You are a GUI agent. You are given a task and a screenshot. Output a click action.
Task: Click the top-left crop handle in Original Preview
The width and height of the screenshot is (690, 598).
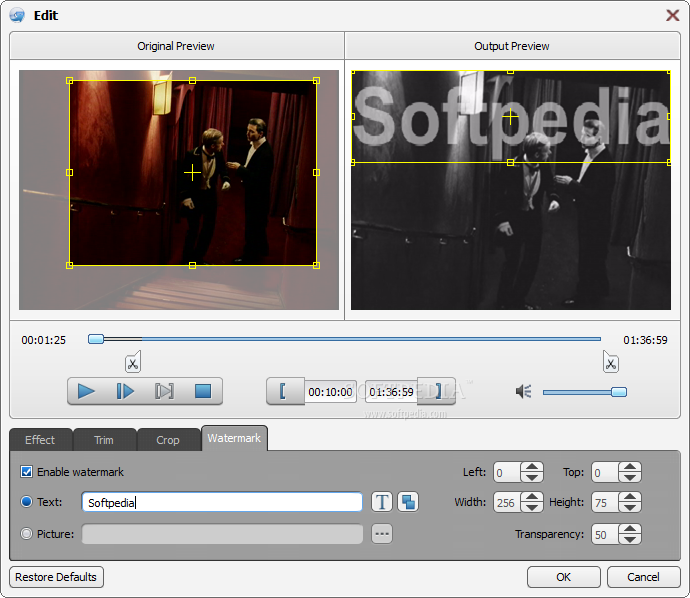coord(69,81)
